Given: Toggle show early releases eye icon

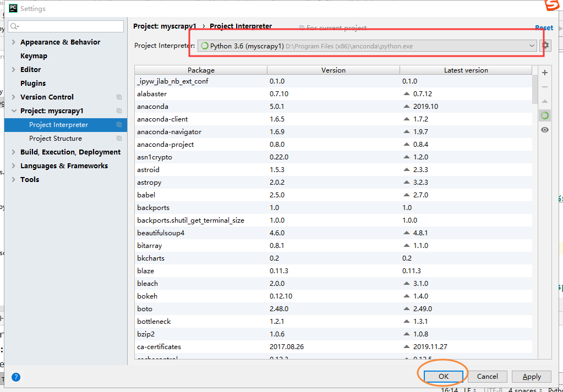Looking at the screenshot, I should (545, 130).
